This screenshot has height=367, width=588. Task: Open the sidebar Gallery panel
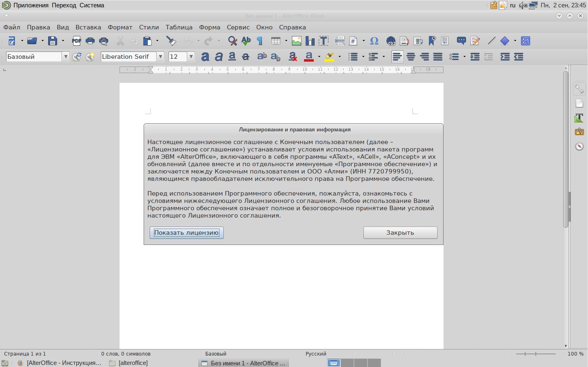coord(579,132)
